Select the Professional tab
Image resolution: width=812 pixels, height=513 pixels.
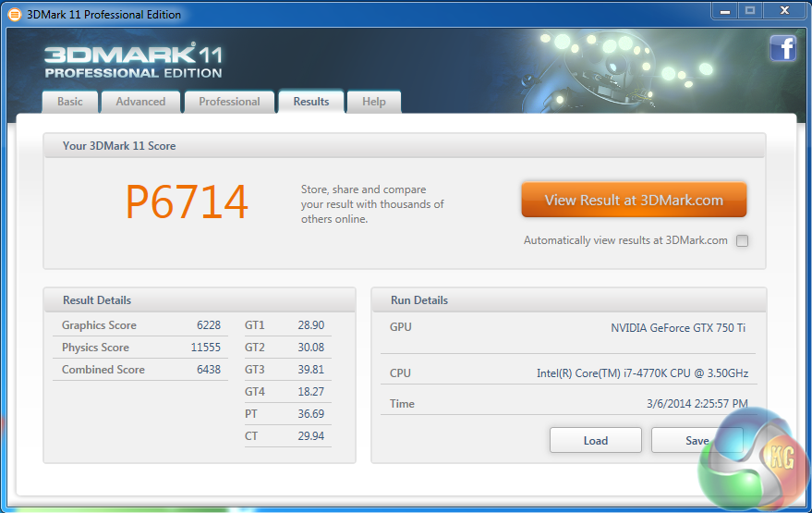point(229,102)
